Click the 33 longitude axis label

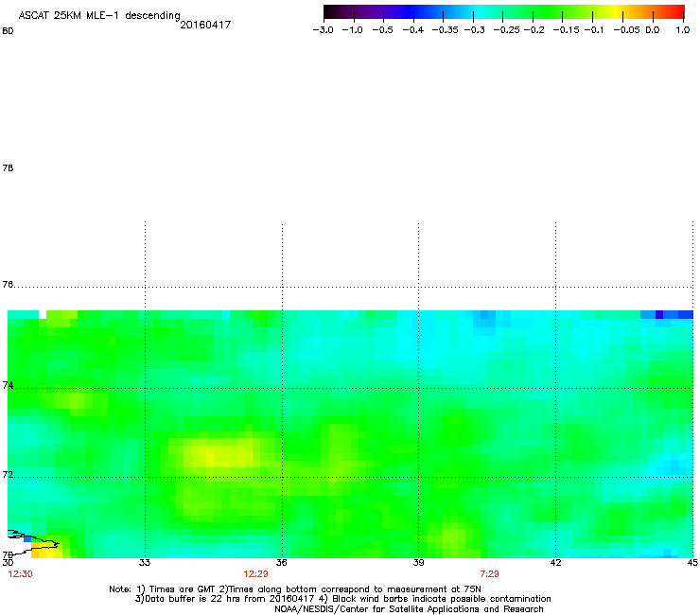pos(144,563)
